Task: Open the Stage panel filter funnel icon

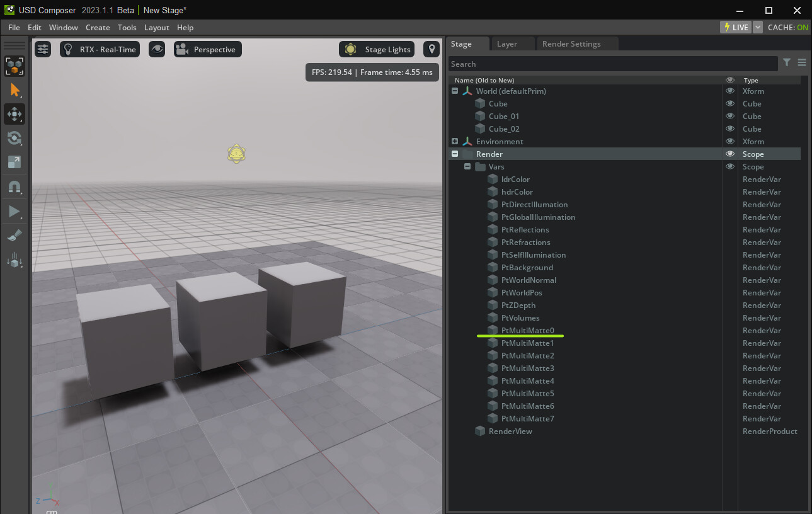Action: coord(787,62)
